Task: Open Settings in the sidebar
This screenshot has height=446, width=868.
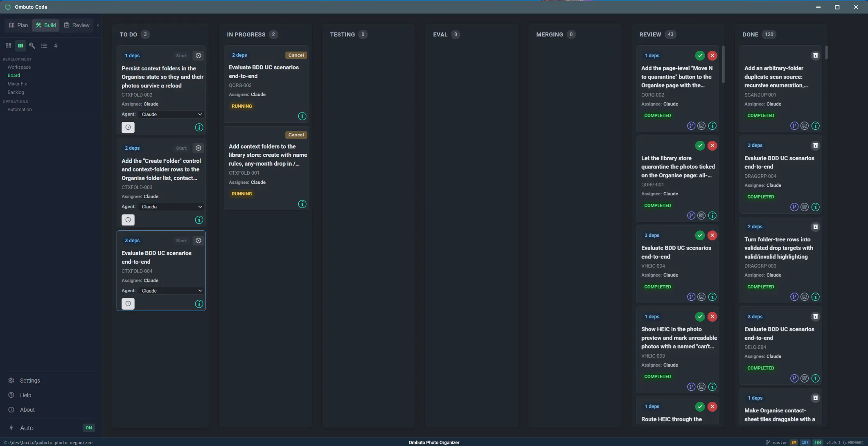Action: (x=30, y=381)
